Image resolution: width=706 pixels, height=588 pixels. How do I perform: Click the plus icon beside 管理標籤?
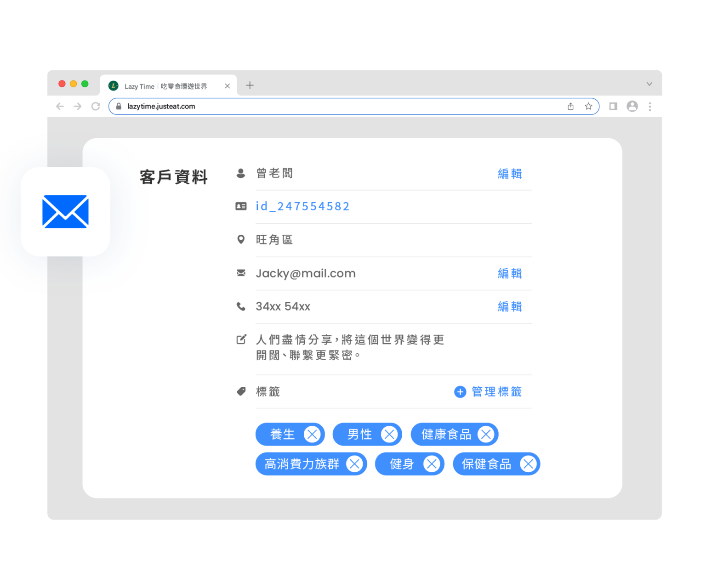click(x=460, y=391)
